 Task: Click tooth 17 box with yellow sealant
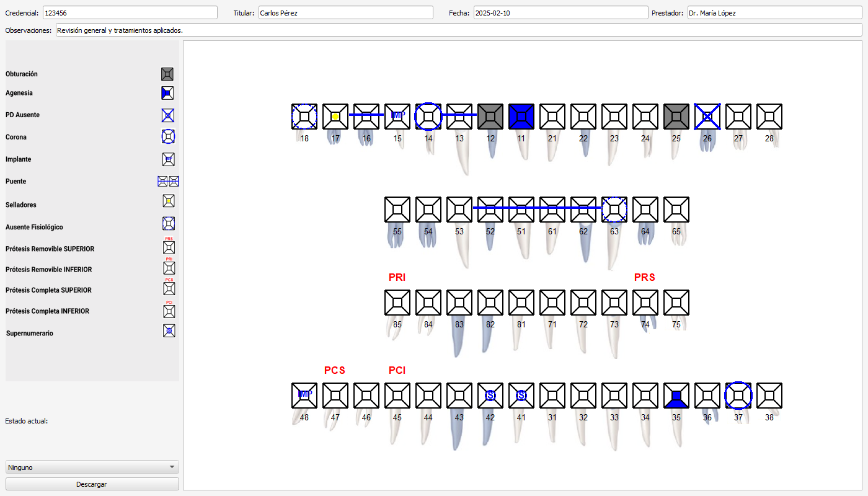(x=335, y=117)
